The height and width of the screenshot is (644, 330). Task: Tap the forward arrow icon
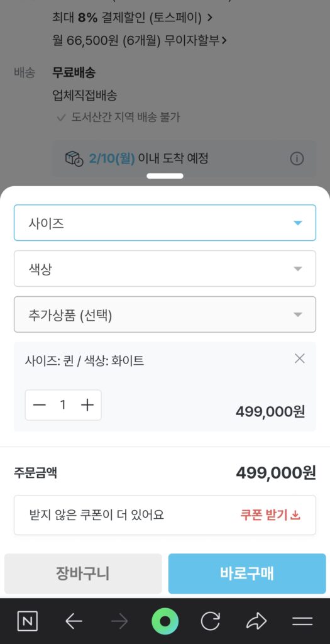pyautogui.click(x=119, y=622)
